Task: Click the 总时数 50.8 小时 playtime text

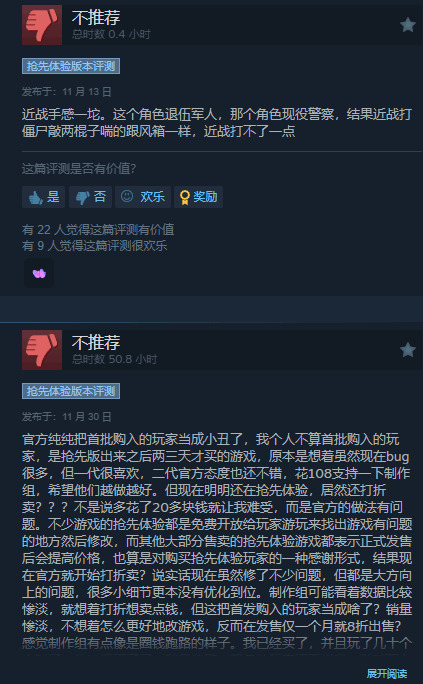Action: pyautogui.click(x=114, y=359)
